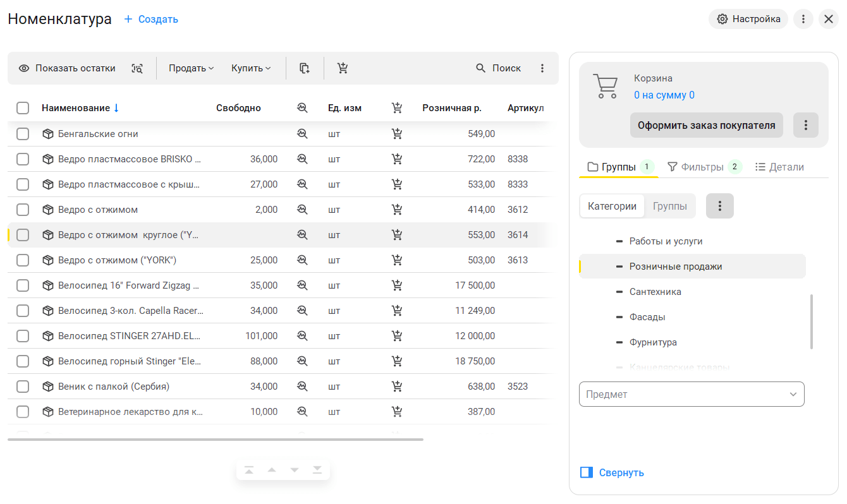This screenshot has width=847, height=504.
Task: Expand the Купить dropdown
Action: [251, 68]
